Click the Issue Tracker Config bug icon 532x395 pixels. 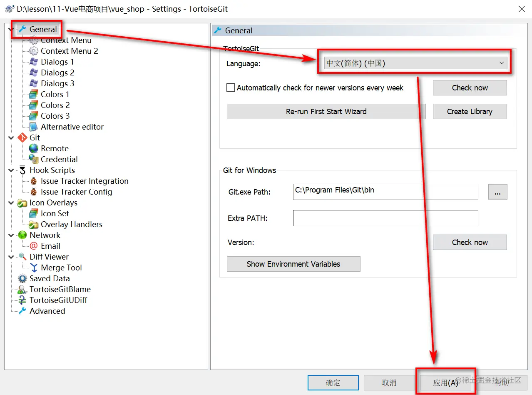34,192
